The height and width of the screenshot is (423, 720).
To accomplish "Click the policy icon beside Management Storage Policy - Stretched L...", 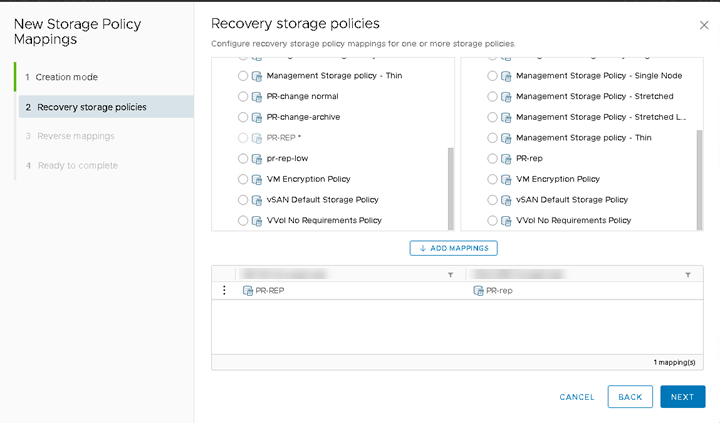I will tap(506, 118).
